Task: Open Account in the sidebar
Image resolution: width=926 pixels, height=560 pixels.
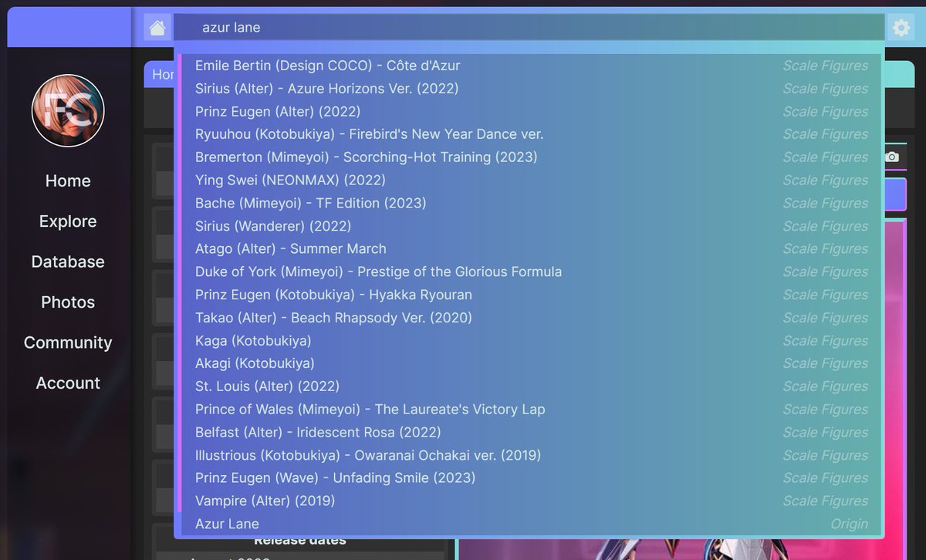Action: pos(68,383)
